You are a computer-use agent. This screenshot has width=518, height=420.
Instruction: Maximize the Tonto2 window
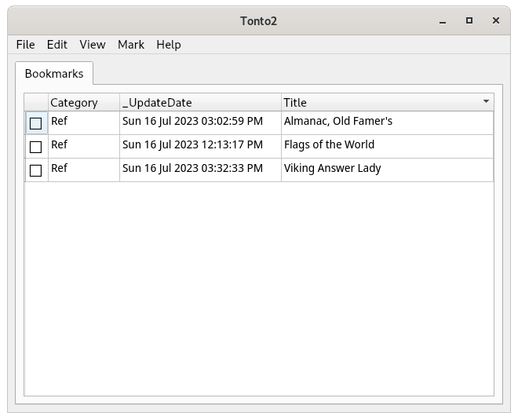pos(469,20)
